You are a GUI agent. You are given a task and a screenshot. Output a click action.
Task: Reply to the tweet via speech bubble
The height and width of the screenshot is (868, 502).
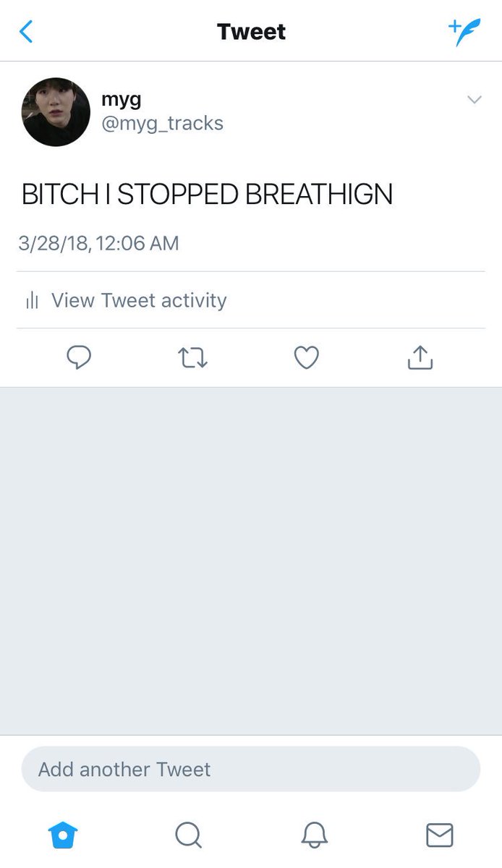[x=79, y=357]
